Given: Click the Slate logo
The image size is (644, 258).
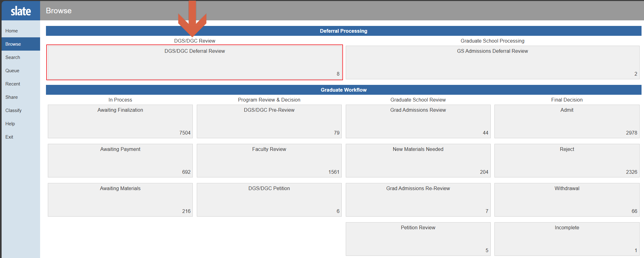Looking at the screenshot, I should coord(21,11).
